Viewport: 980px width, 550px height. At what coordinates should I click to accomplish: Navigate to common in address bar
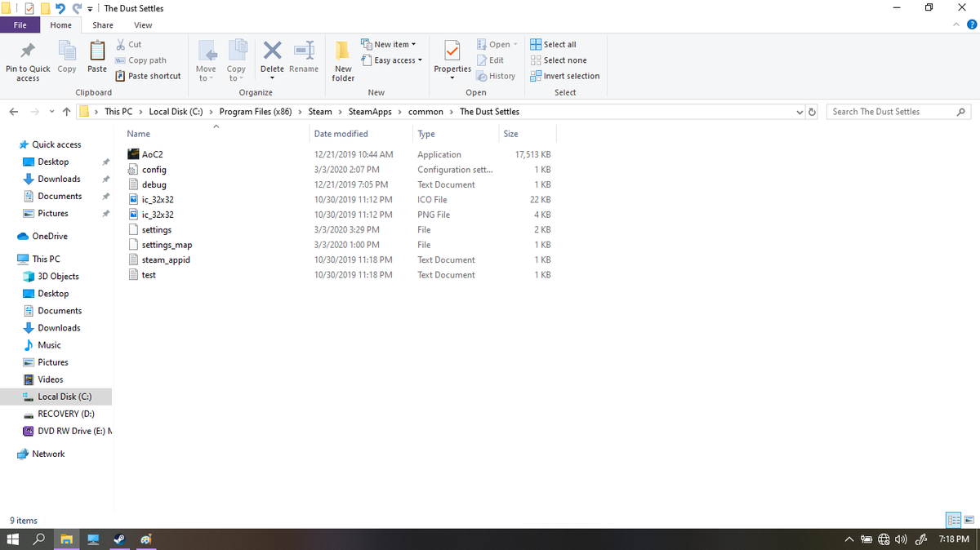click(425, 112)
